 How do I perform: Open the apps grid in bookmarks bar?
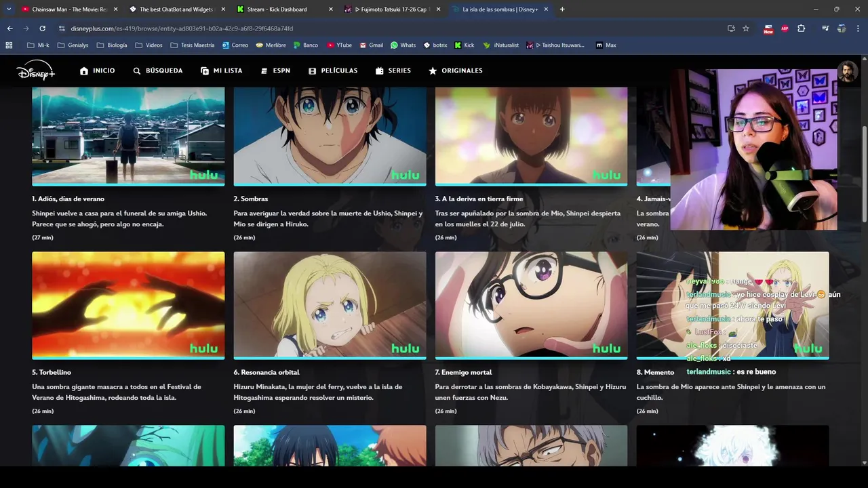click(x=9, y=45)
